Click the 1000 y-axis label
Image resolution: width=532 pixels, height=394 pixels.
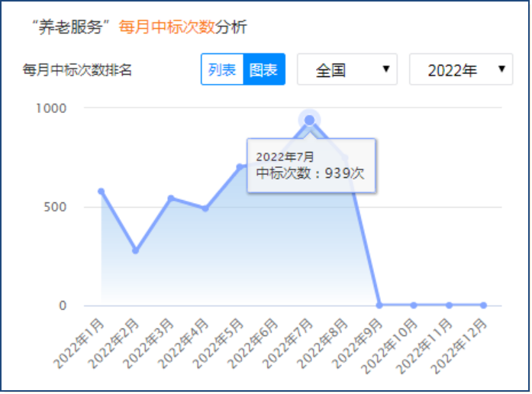click(51, 108)
